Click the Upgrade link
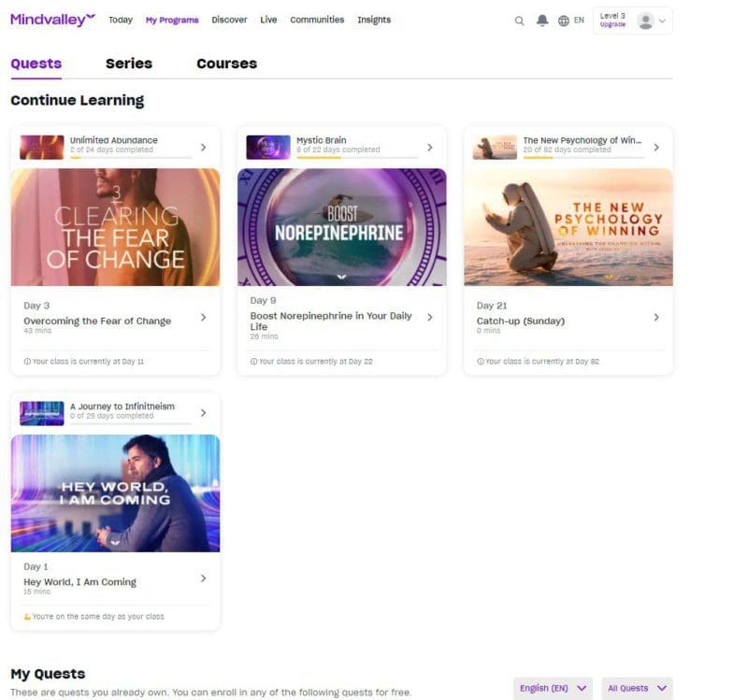The width and height of the screenshot is (748, 700). coord(612,25)
